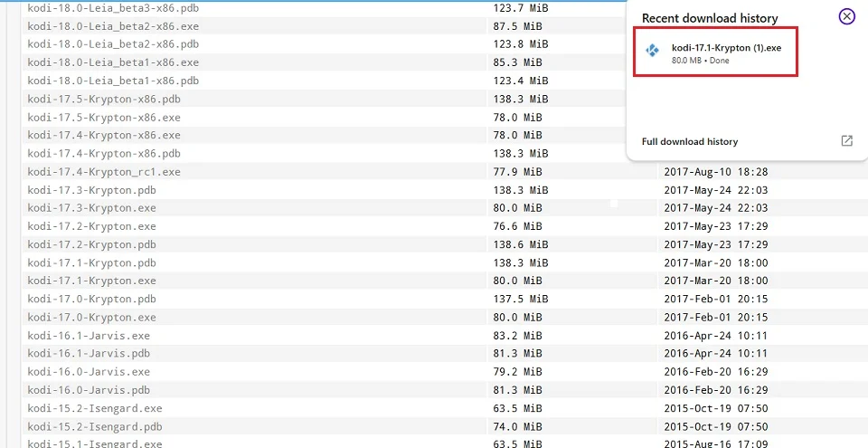This screenshot has width=868, height=448.
Task: Download kodi-17.0-Krypton.pdb file
Action: [92, 299]
